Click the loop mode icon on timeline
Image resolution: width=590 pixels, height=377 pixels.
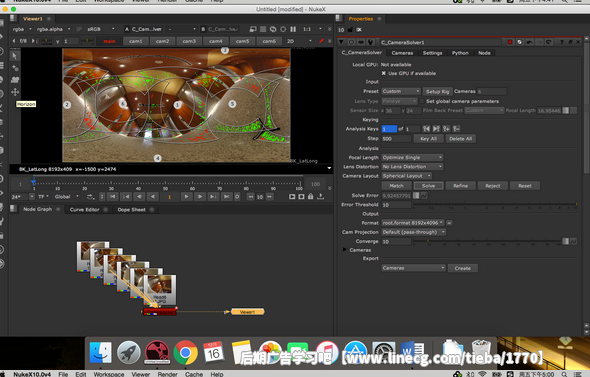[x=91, y=196]
